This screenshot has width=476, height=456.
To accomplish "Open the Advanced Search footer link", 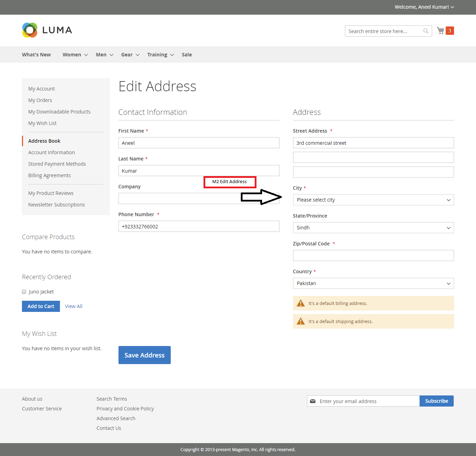I will 116,418.
